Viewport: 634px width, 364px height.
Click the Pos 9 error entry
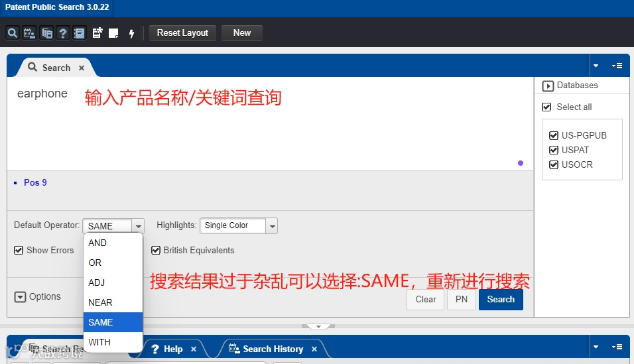coord(35,182)
